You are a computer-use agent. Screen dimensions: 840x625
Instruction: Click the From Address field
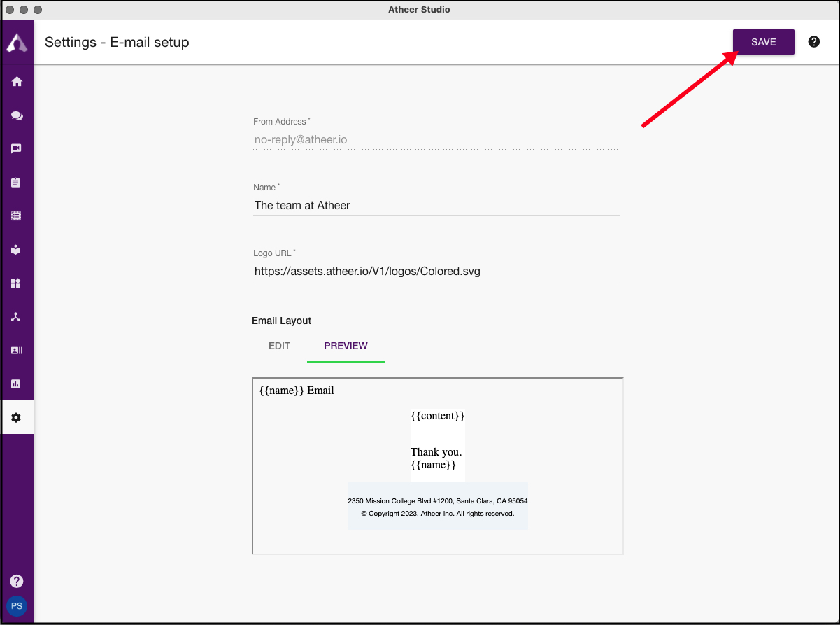pos(436,140)
